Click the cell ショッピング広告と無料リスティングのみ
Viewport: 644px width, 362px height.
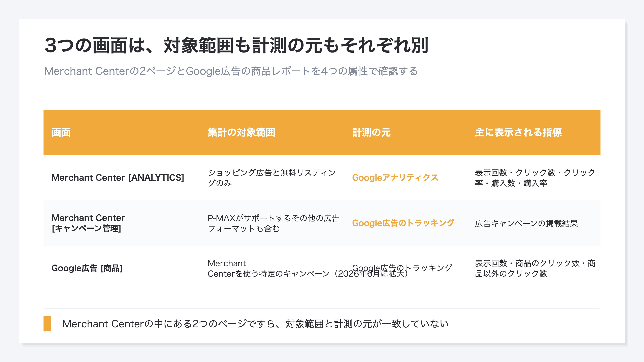pyautogui.click(x=272, y=178)
